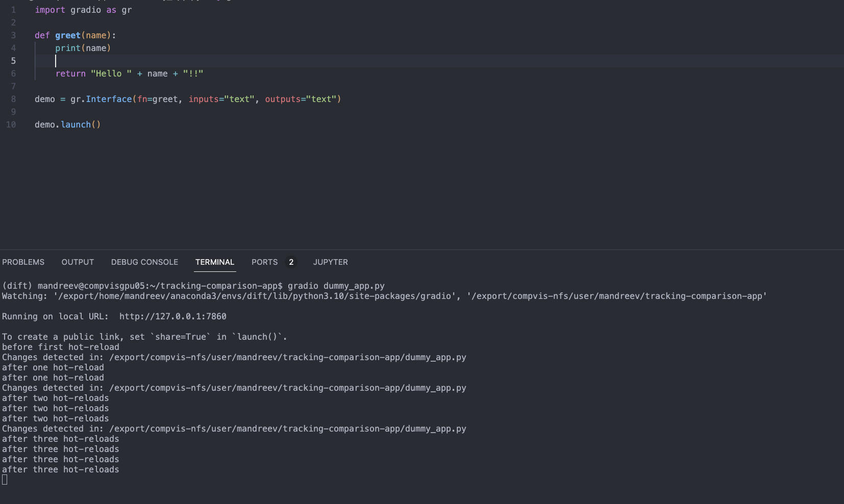Switch to the DEBUG CONSOLE tab

[x=144, y=262]
